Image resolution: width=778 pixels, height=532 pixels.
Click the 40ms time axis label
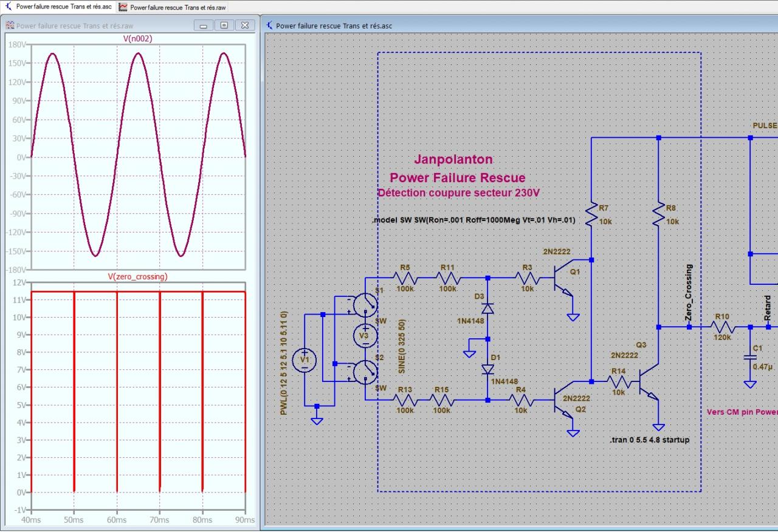coord(30,520)
